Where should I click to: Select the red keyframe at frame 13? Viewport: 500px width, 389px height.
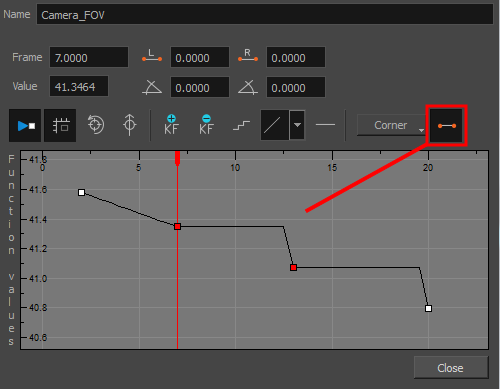[x=293, y=267]
